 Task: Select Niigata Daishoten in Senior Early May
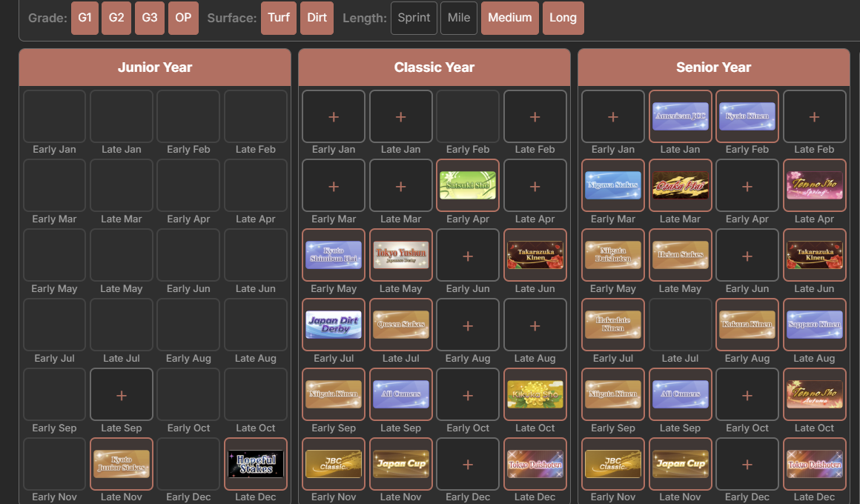coord(612,255)
